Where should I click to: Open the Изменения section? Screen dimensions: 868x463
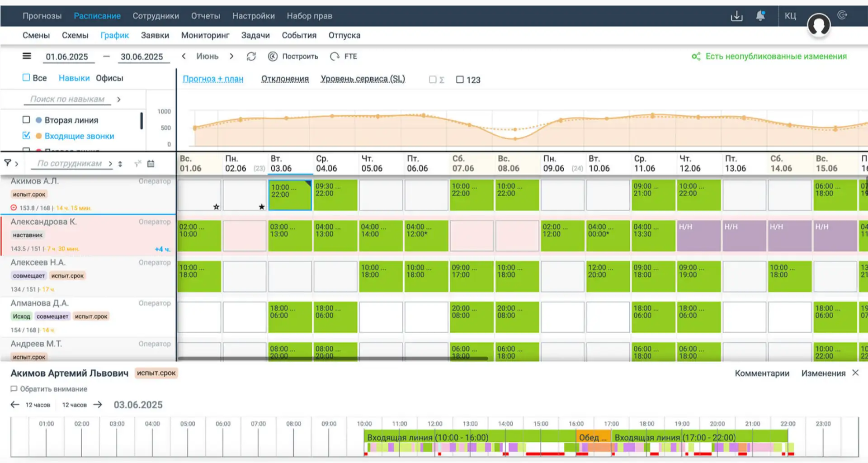pos(823,373)
